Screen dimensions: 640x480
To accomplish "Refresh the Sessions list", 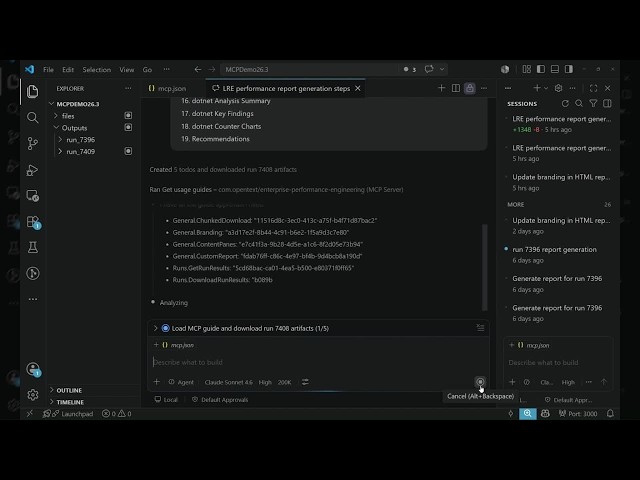I will pyautogui.click(x=565, y=104).
